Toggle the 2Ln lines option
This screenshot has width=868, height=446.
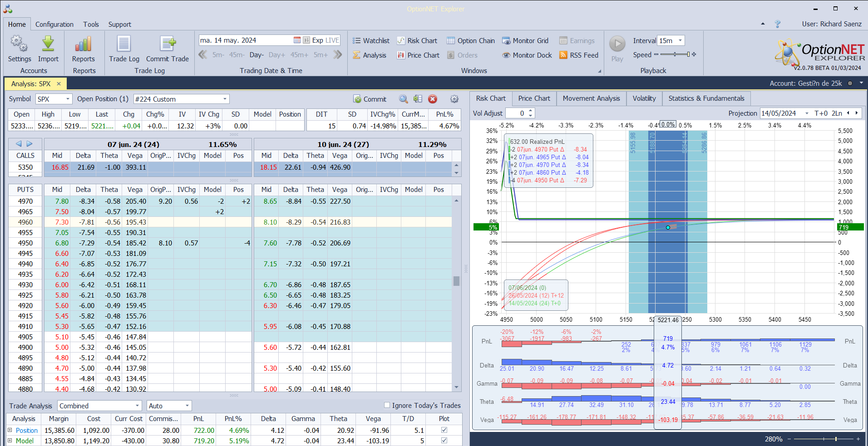coord(837,113)
